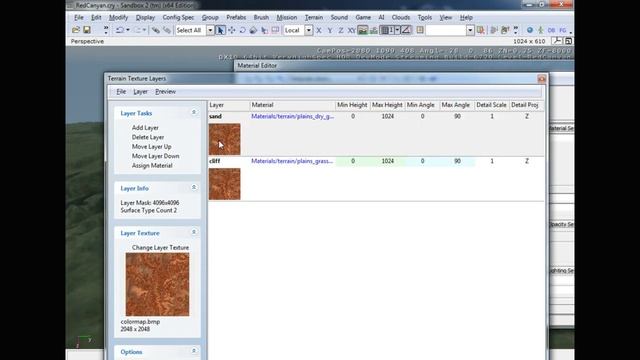
Task: Click Move Layer Up
Action: coord(151,147)
